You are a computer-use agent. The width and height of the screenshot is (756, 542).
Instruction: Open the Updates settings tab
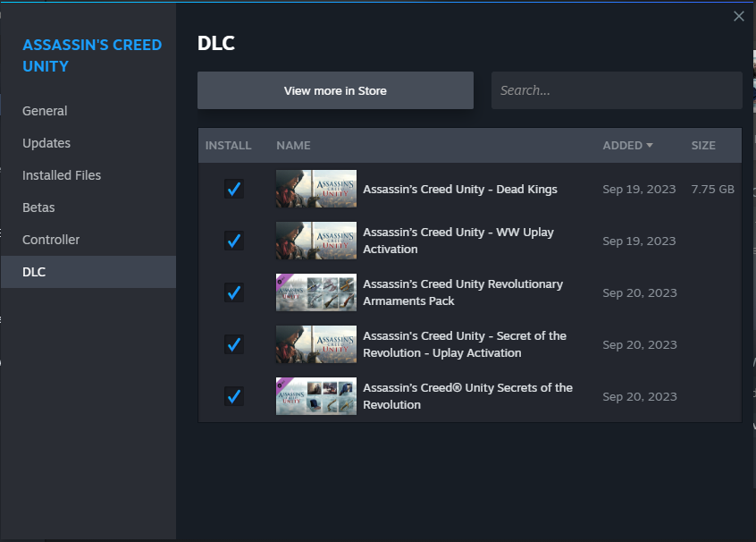pos(88,143)
